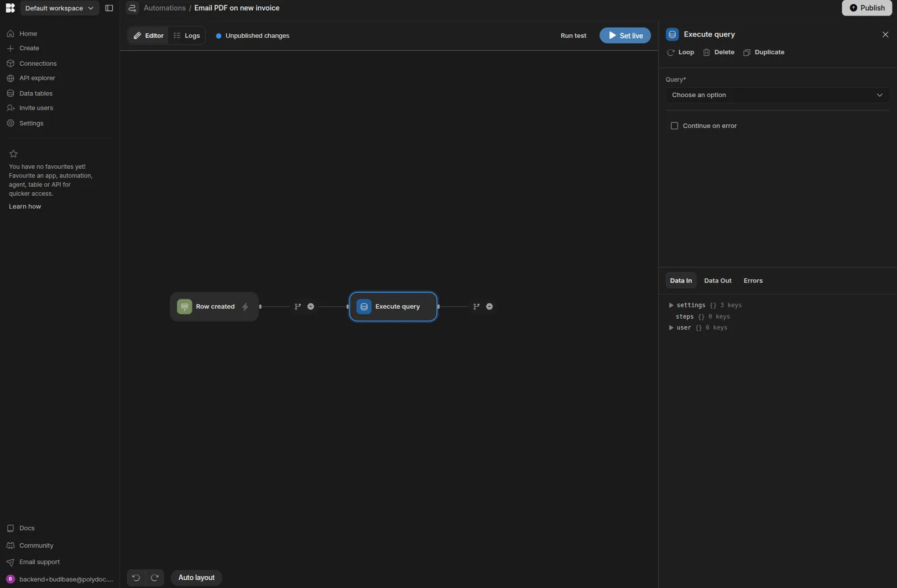Click Run test button
This screenshot has height=588, width=897.
point(573,35)
